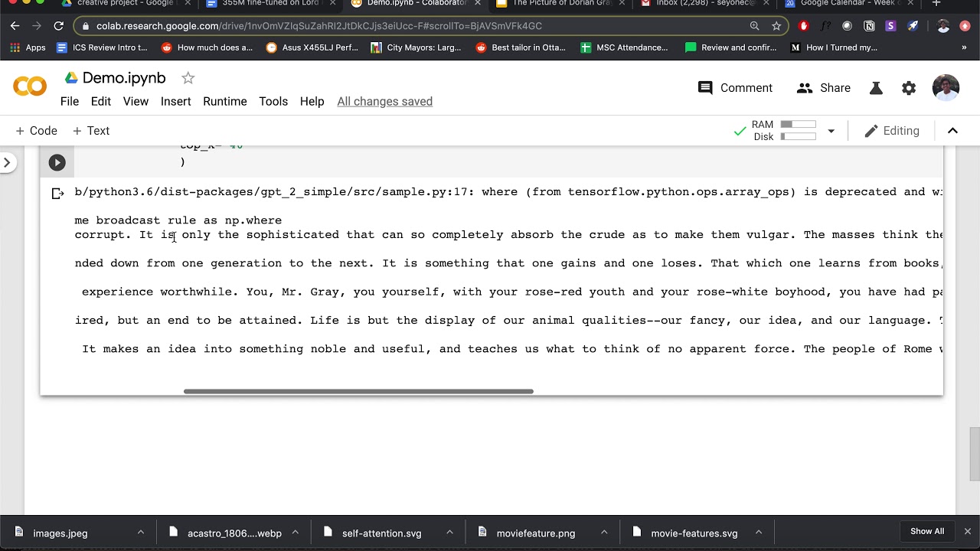This screenshot has height=551, width=980.
Task: Open the Tools menu
Action: (x=273, y=101)
